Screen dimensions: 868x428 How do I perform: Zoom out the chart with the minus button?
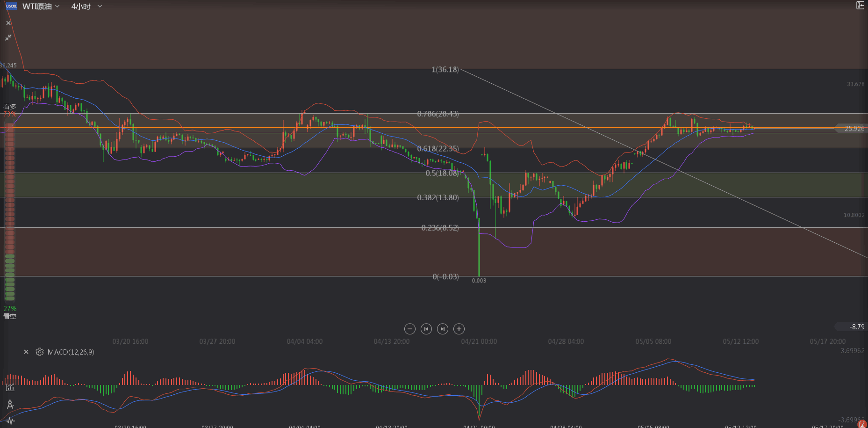point(410,329)
